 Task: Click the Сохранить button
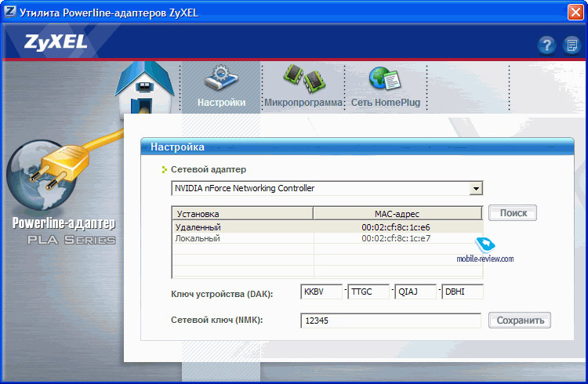(520, 321)
